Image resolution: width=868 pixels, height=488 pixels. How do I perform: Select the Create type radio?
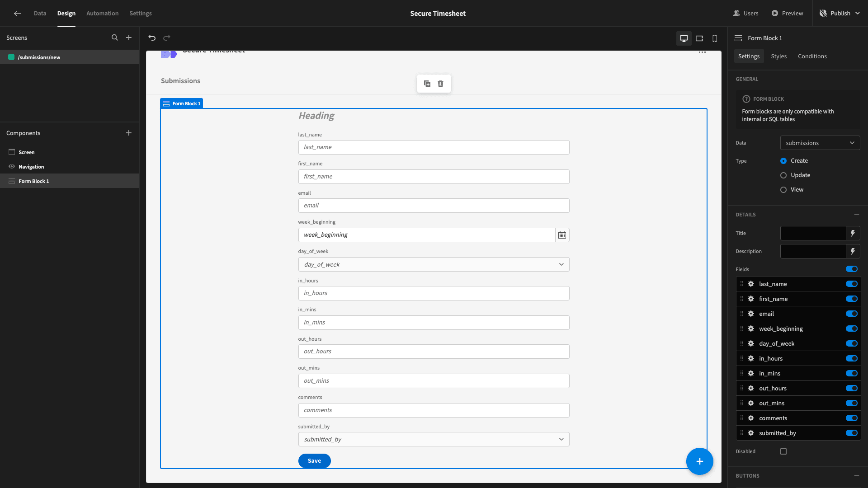[x=783, y=161]
